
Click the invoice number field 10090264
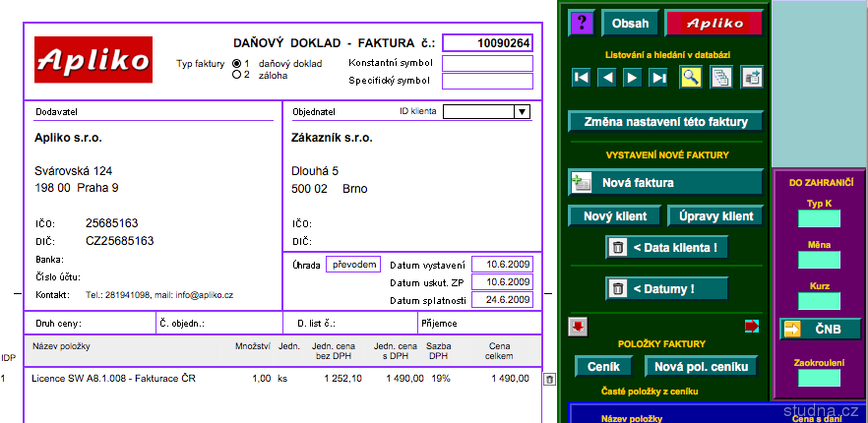click(x=487, y=43)
